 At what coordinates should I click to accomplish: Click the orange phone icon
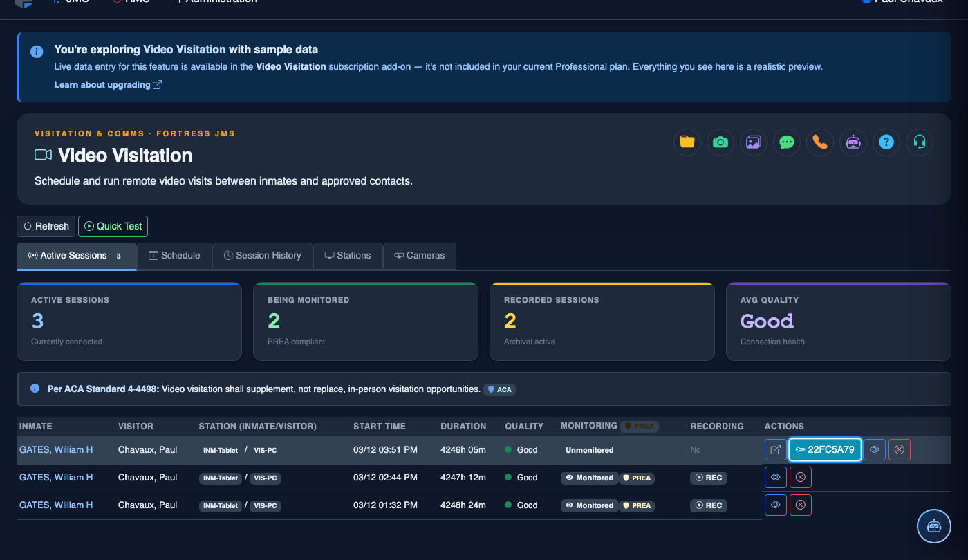pyautogui.click(x=820, y=142)
